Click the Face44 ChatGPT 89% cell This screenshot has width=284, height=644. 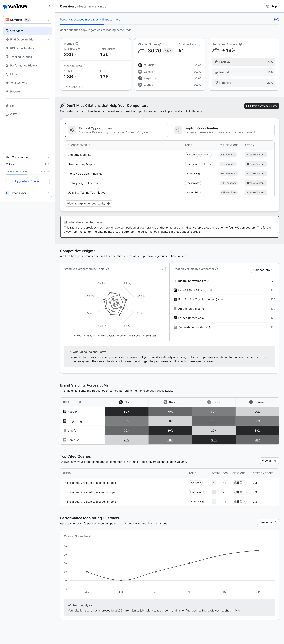[x=127, y=412]
